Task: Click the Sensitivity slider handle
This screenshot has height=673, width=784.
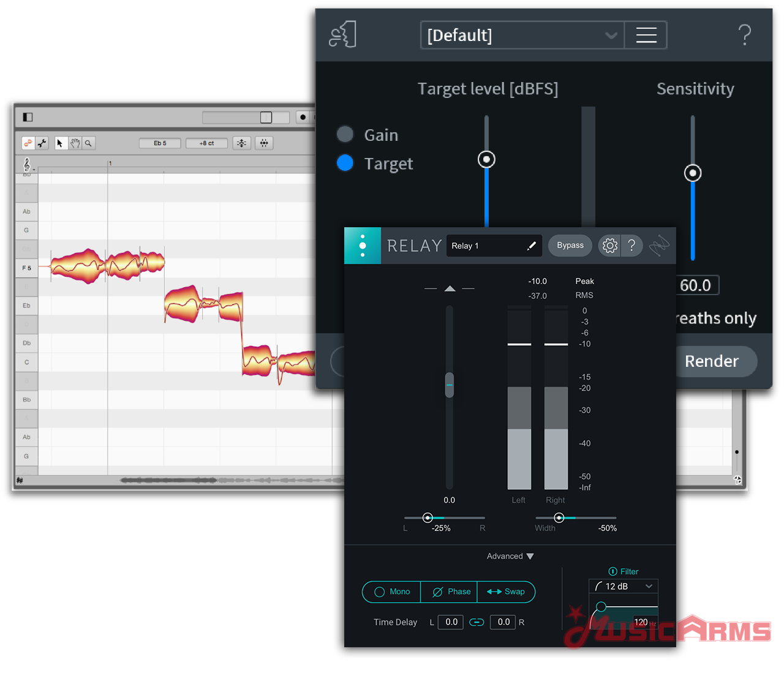Action: tap(693, 173)
